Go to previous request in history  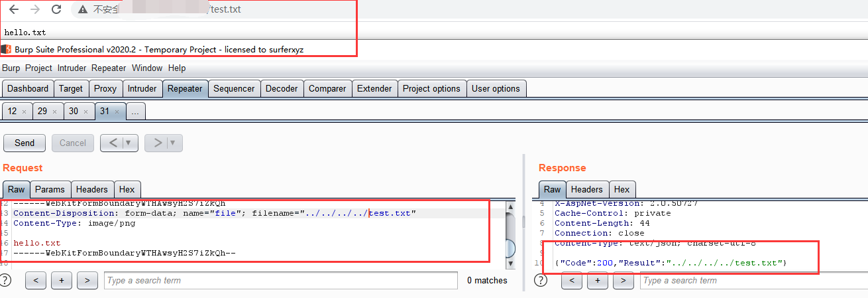(x=112, y=143)
